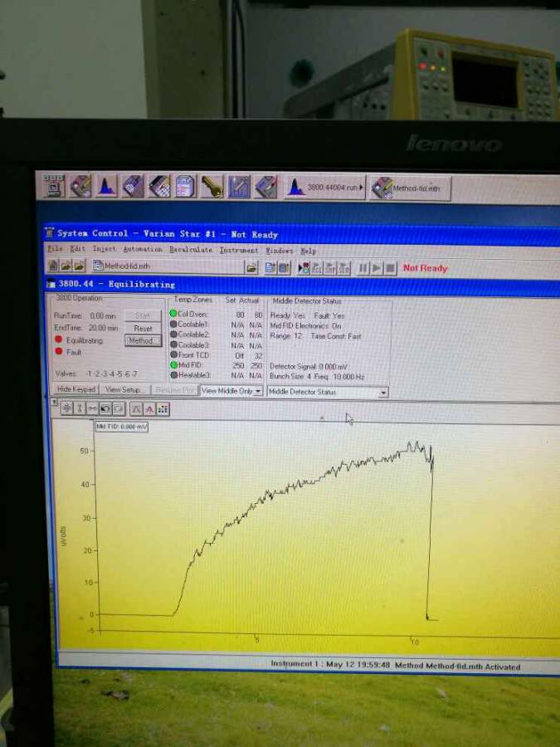Click the sixth chart toolbar peak icon
Image resolution: width=560 pixels, height=747 pixels.
[x=136, y=408]
